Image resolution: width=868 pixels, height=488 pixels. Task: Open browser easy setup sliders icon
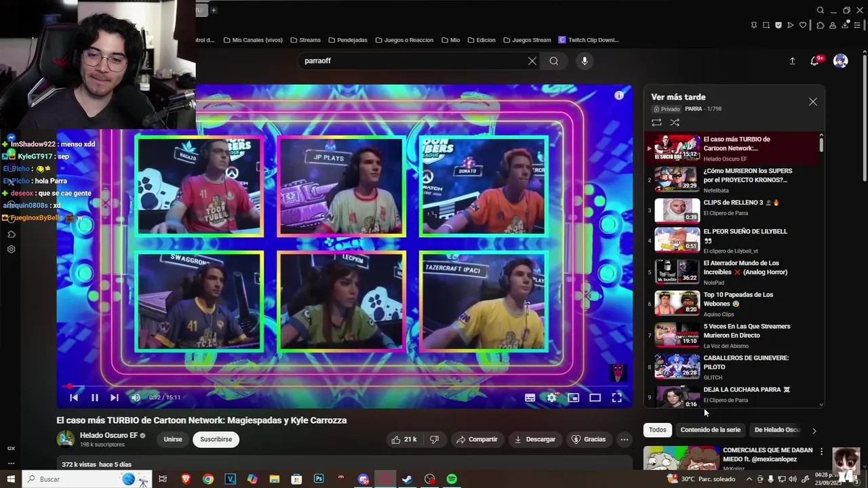point(857,25)
